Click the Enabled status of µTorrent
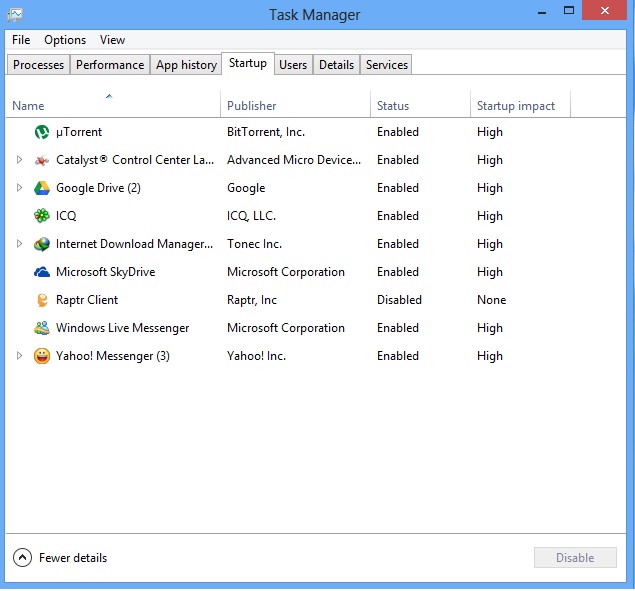Screen dimensions: 635x591 398,132
